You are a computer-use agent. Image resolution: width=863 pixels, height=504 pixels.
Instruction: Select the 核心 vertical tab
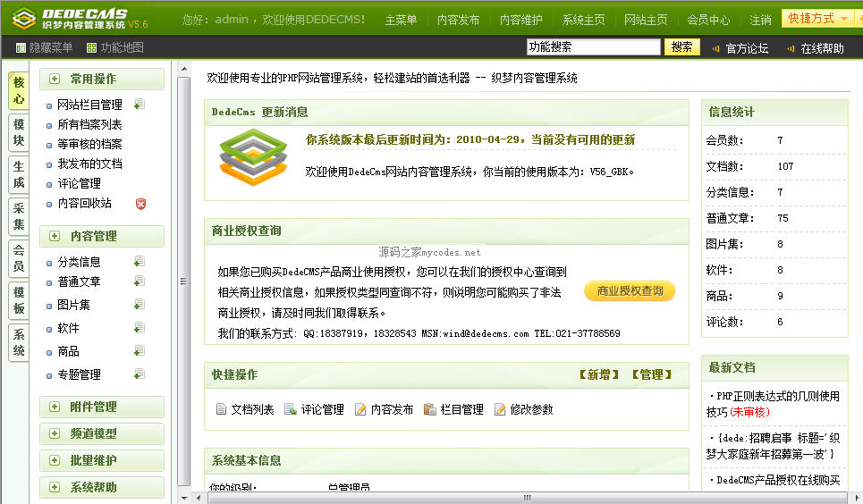pos(19,90)
